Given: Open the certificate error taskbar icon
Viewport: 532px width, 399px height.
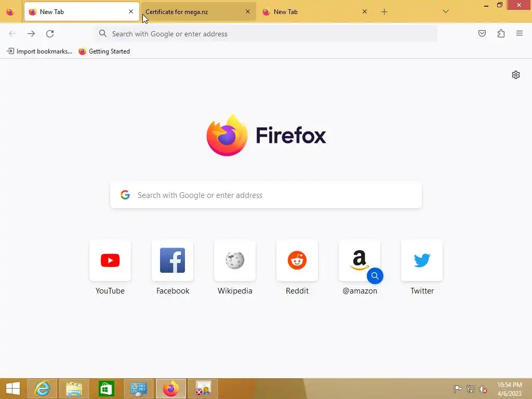Looking at the screenshot, I should pyautogui.click(x=203, y=389).
